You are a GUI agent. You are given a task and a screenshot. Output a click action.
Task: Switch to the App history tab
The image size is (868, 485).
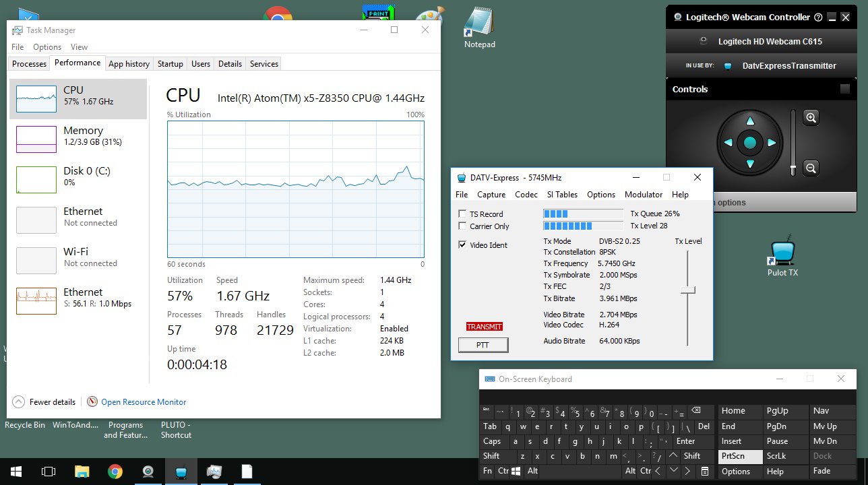(x=129, y=64)
